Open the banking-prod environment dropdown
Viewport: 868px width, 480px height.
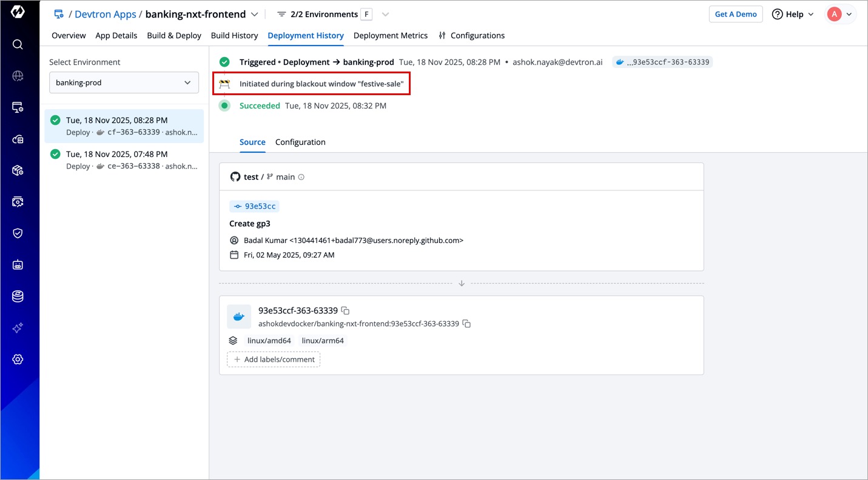(x=124, y=82)
